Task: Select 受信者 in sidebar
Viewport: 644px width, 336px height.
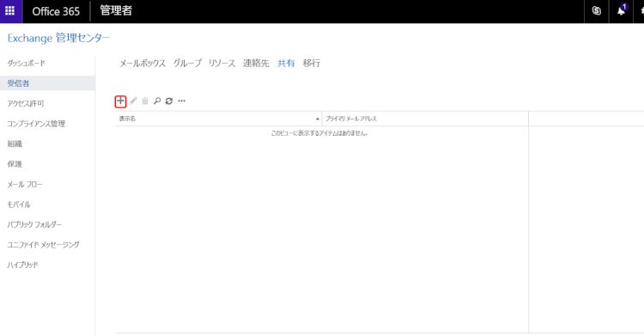Action: (47, 83)
